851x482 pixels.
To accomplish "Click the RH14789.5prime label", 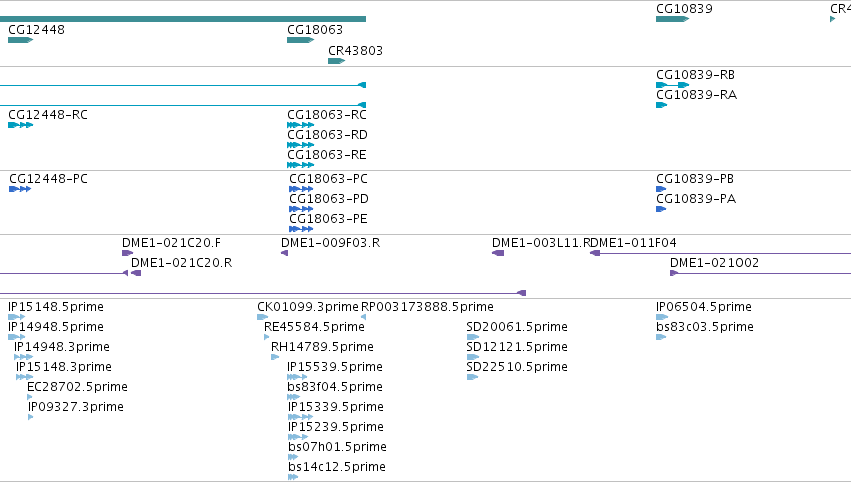I will 322,347.
